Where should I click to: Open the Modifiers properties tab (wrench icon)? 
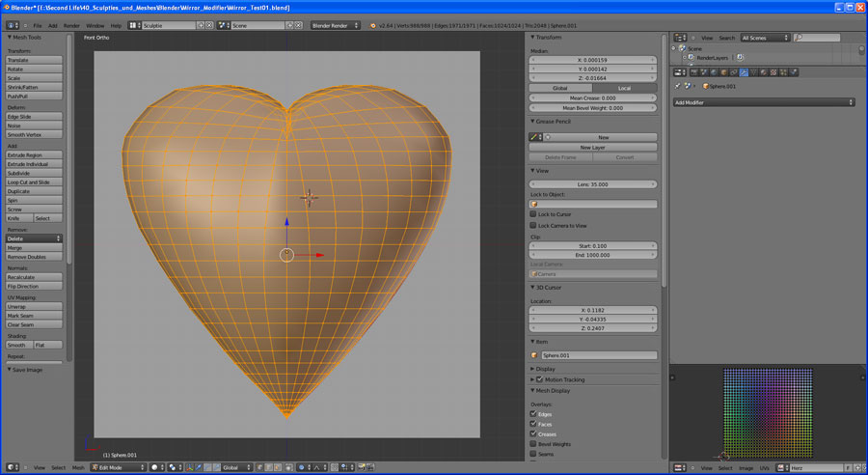click(x=744, y=72)
